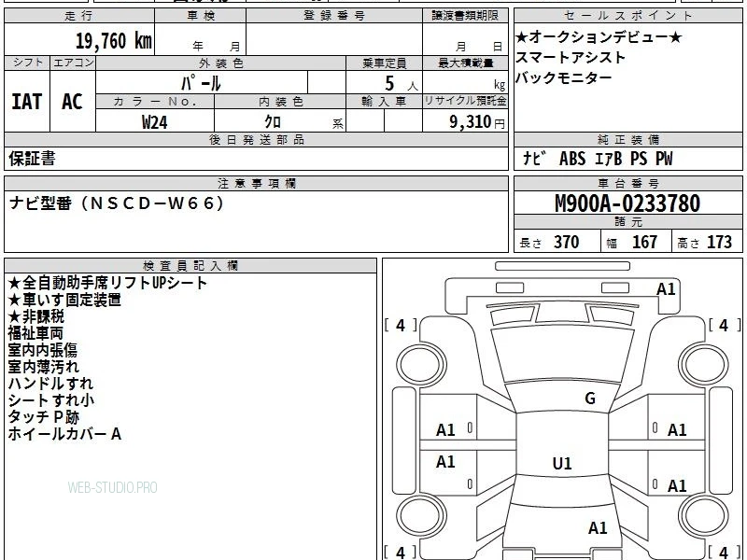This screenshot has width=747, height=560.
Task: Select ハンドルすれ inspector note
Action: [x=50, y=384]
